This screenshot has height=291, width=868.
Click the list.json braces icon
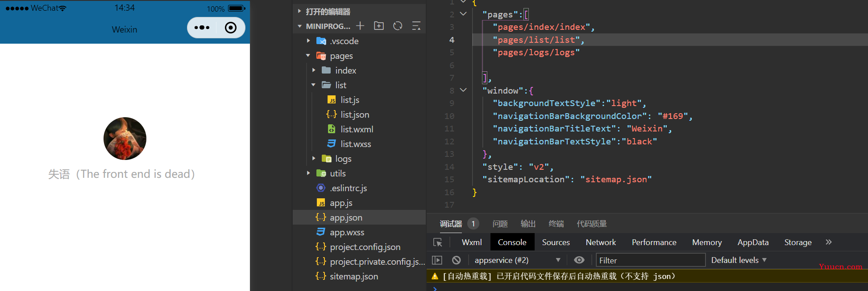click(x=332, y=115)
